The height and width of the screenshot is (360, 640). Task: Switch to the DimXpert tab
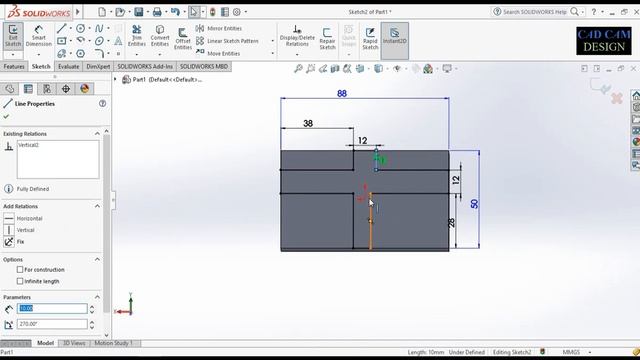click(x=98, y=67)
